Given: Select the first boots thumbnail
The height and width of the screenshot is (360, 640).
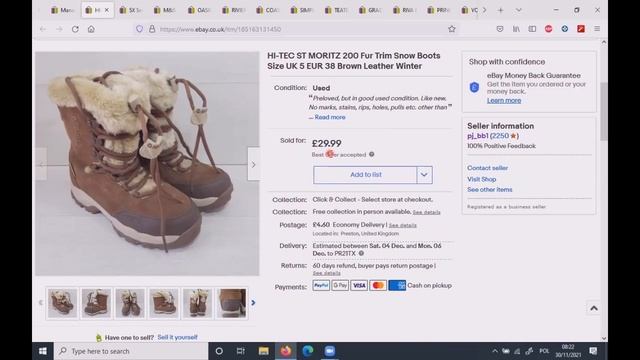Looking at the screenshot, I should (62, 303).
